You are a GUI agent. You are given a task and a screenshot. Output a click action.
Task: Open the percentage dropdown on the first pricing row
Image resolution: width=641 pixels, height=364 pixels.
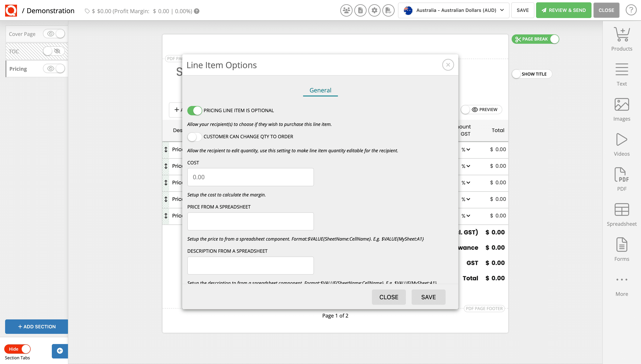click(466, 150)
